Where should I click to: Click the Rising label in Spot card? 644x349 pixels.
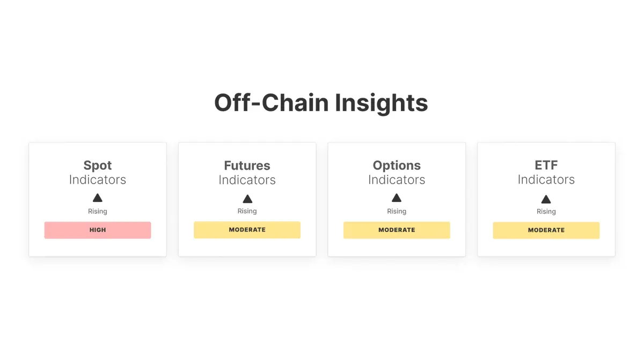coord(98,212)
